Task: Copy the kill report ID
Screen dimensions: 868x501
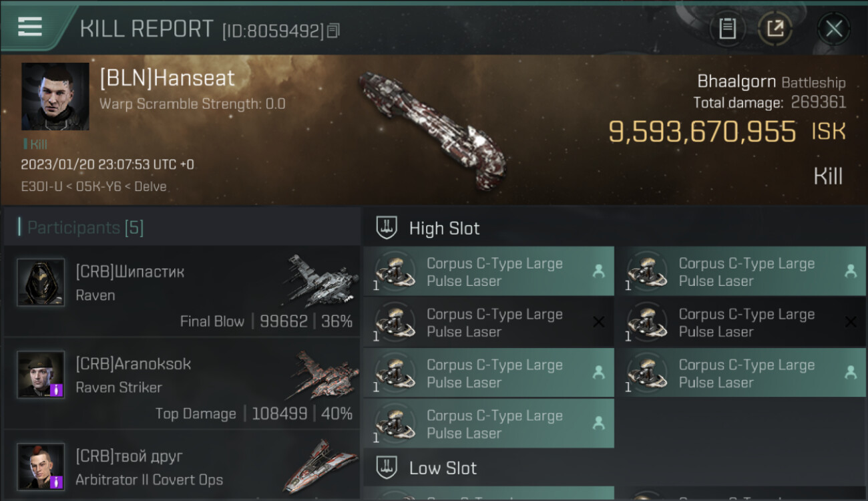Action: [333, 30]
